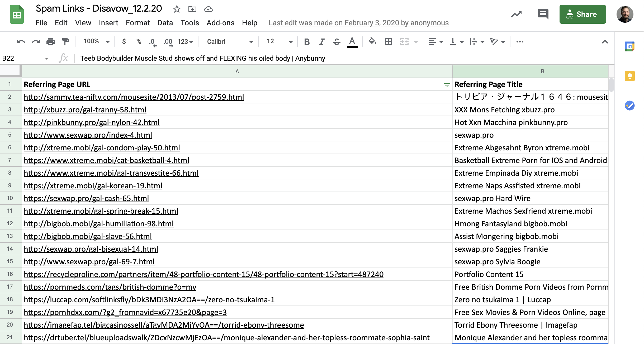Apply percent format
This screenshot has height=344, width=644.
pyautogui.click(x=138, y=41)
